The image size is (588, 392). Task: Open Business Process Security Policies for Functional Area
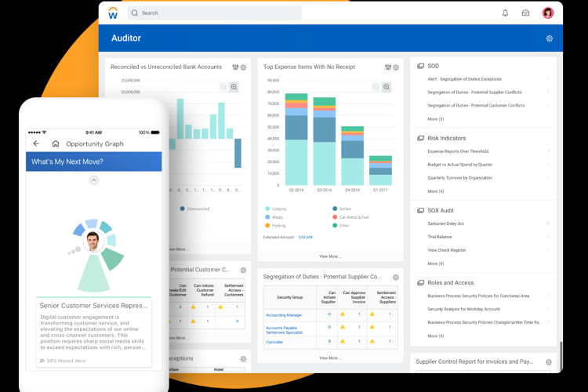pos(478,296)
